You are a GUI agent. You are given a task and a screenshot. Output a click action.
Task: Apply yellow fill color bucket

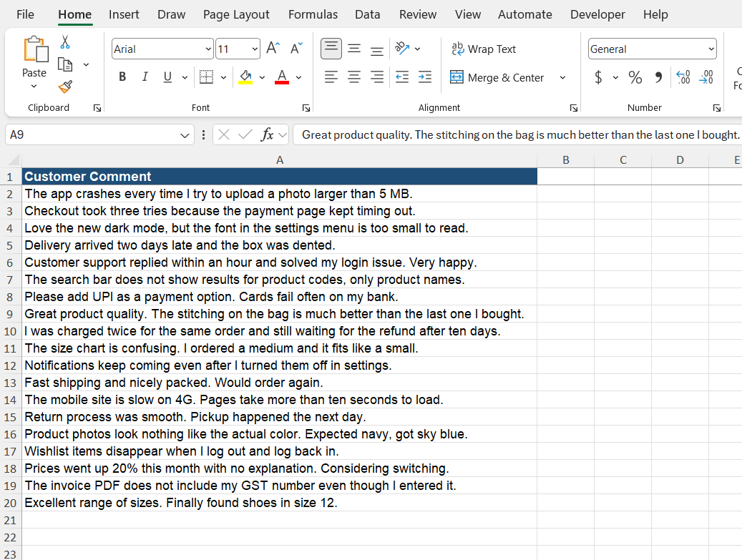pyautogui.click(x=245, y=77)
